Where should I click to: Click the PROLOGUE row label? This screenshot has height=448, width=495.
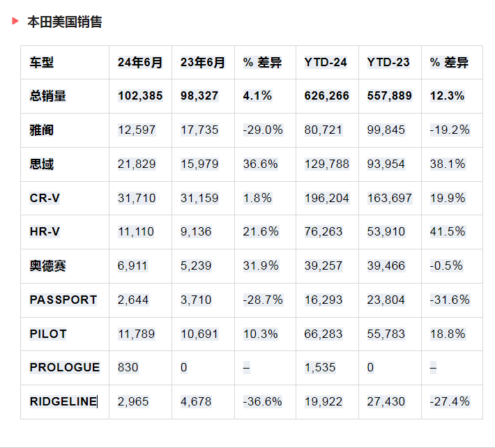click(x=65, y=368)
